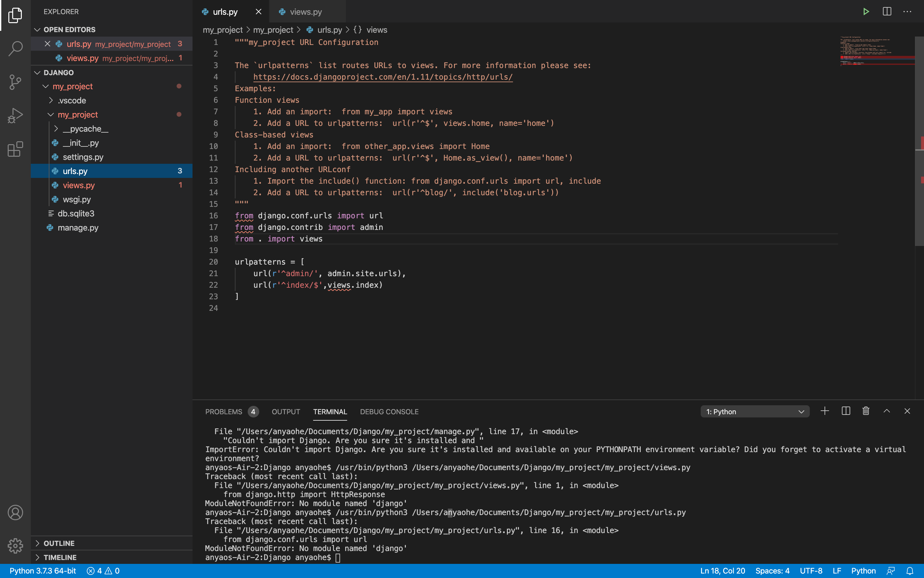The height and width of the screenshot is (578, 924).
Task: Switch to the Output panel tab
Action: pos(286,412)
